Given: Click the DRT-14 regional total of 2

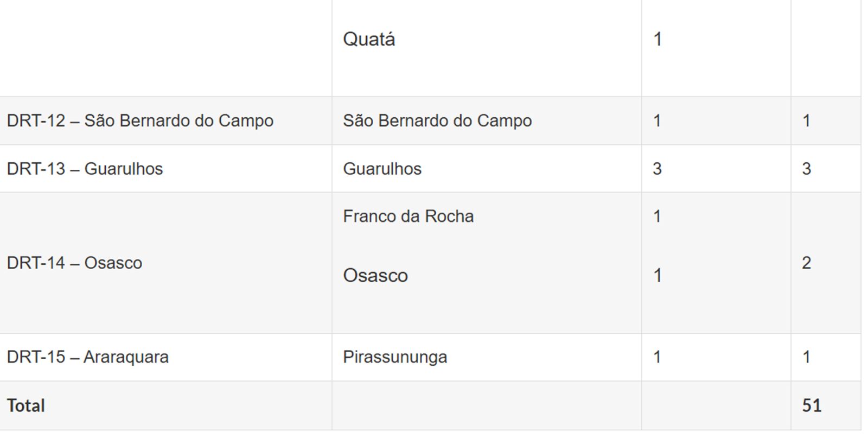Looking at the screenshot, I should (807, 263).
